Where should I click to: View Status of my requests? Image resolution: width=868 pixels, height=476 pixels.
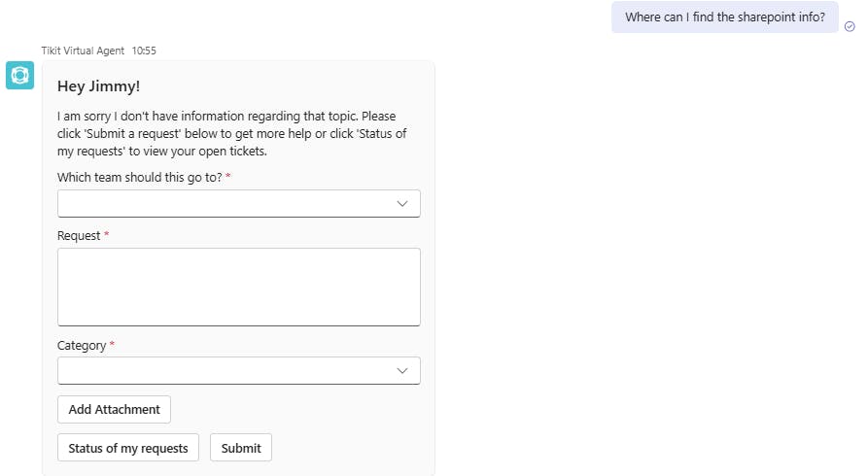[x=128, y=448]
